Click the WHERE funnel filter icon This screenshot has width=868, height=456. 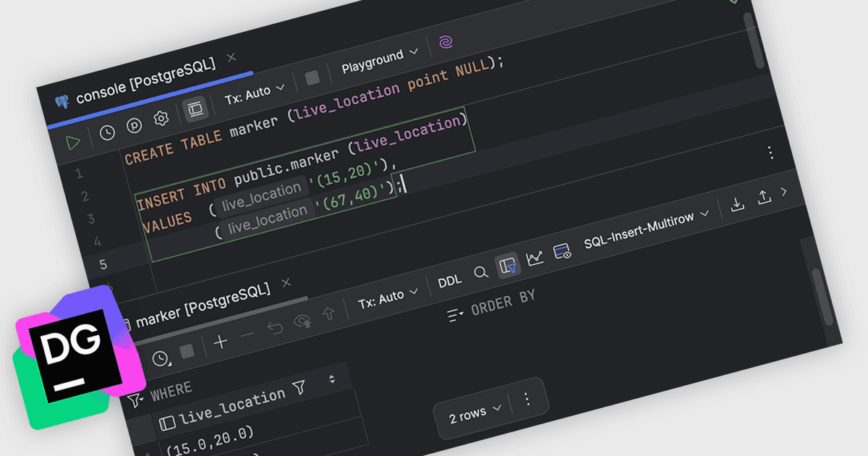point(135,399)
